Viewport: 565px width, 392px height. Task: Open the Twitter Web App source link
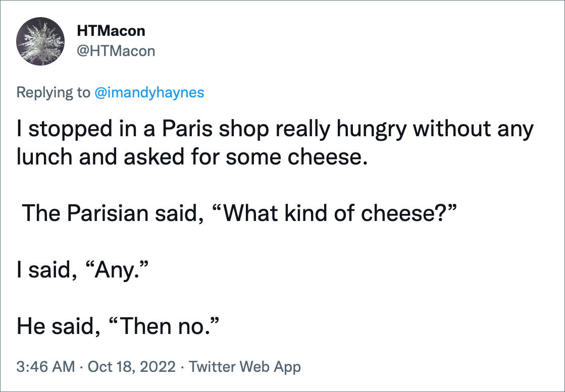click(x=245, y=367)
